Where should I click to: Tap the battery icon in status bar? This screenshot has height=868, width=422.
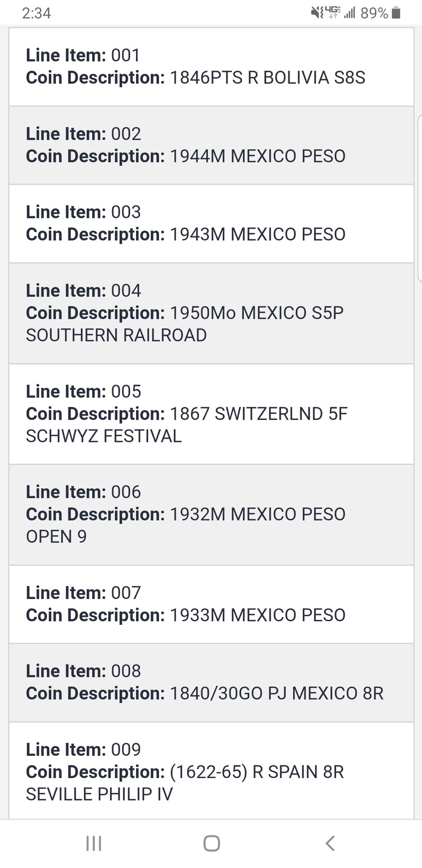(x=396, y=13)
